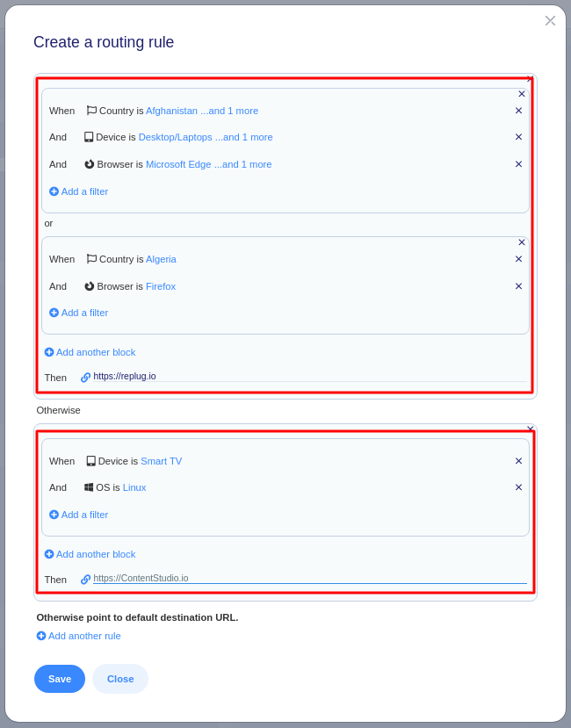Screen dimensions: 571x728
Task: Delete the Firefox browser filter
Action: click(x=518, y=286)
